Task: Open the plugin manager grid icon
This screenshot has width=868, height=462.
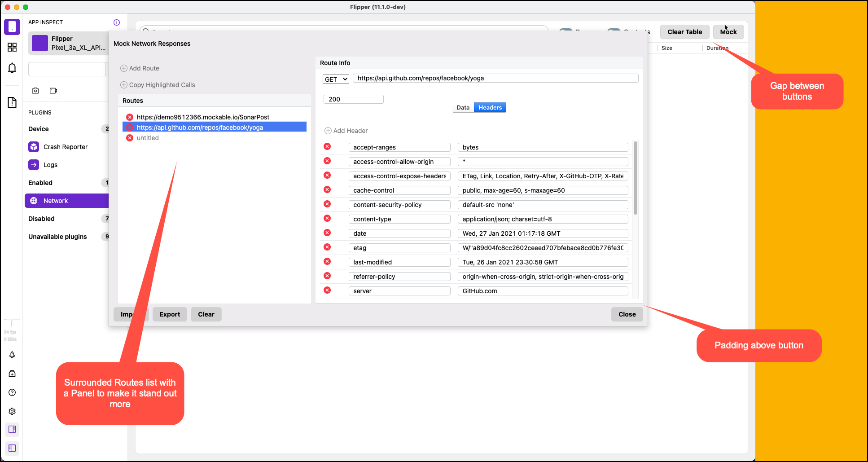Action: click(x=12, y=47)
